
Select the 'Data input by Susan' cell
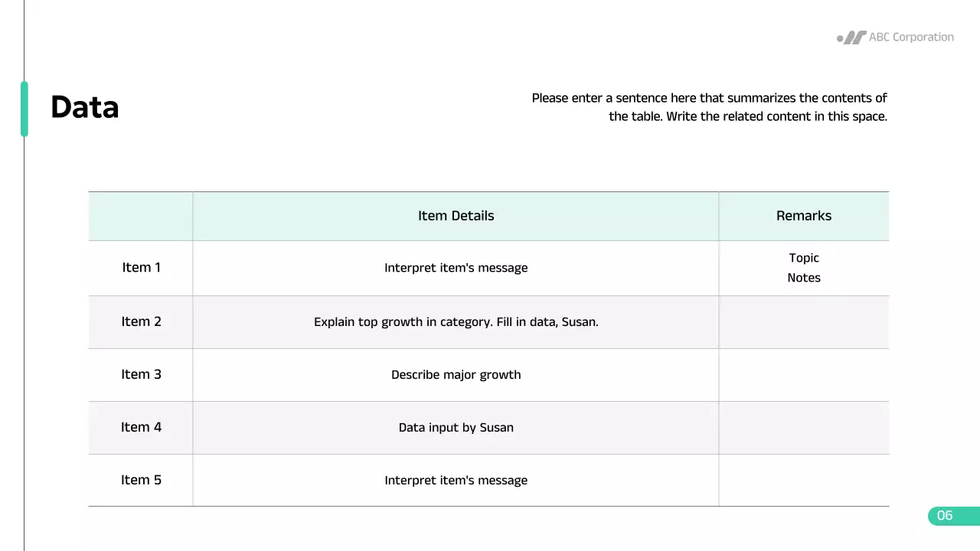(x=456, y=428)
